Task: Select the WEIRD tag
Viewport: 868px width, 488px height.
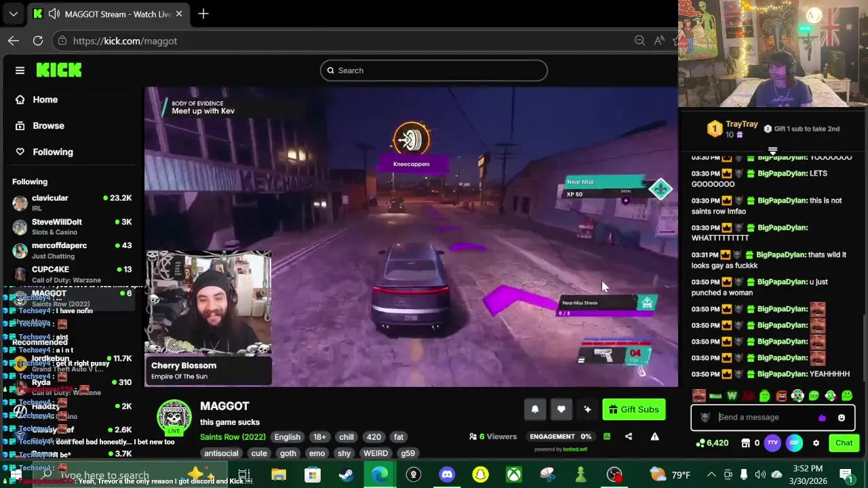Action: click(x=375, y=453)
